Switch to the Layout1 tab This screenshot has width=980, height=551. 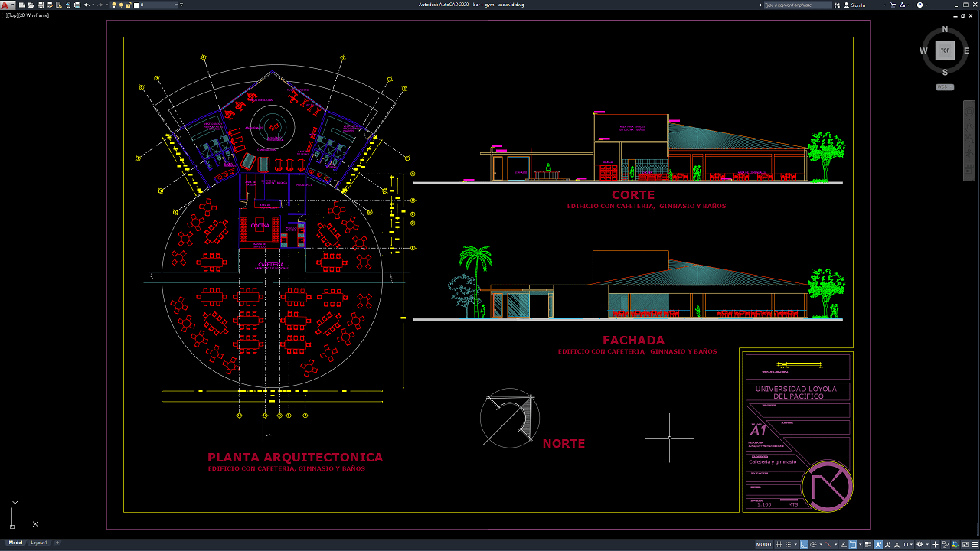coord(38,543)
